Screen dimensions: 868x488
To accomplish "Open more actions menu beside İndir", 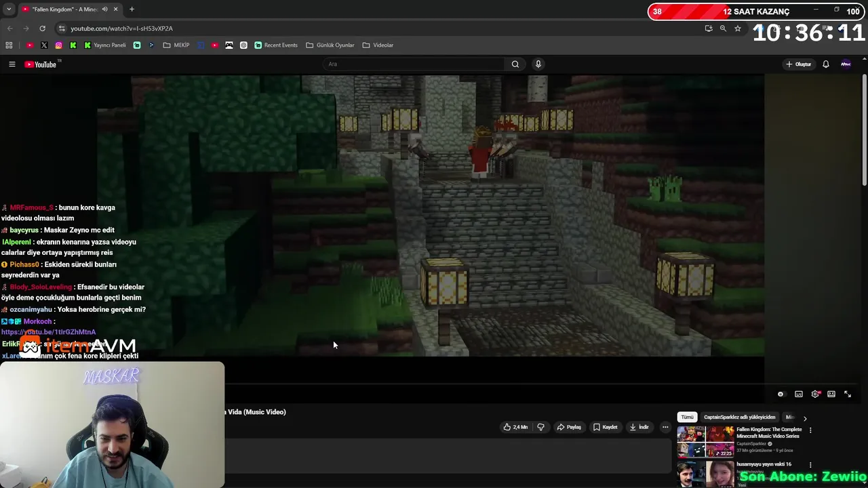I will 665,427.
